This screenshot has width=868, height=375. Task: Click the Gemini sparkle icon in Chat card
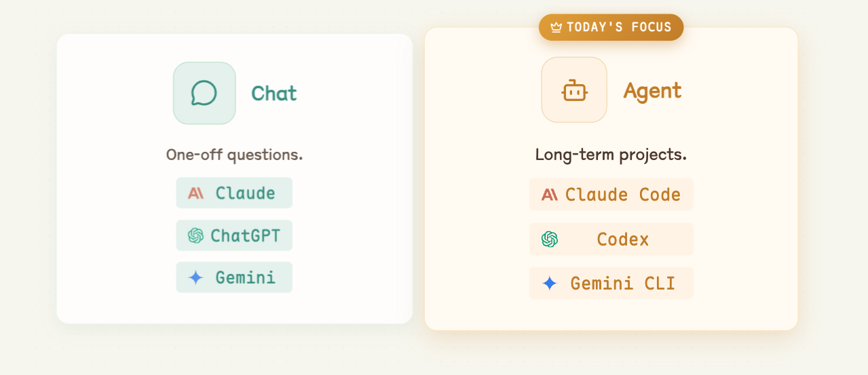[x=195, y=277]
